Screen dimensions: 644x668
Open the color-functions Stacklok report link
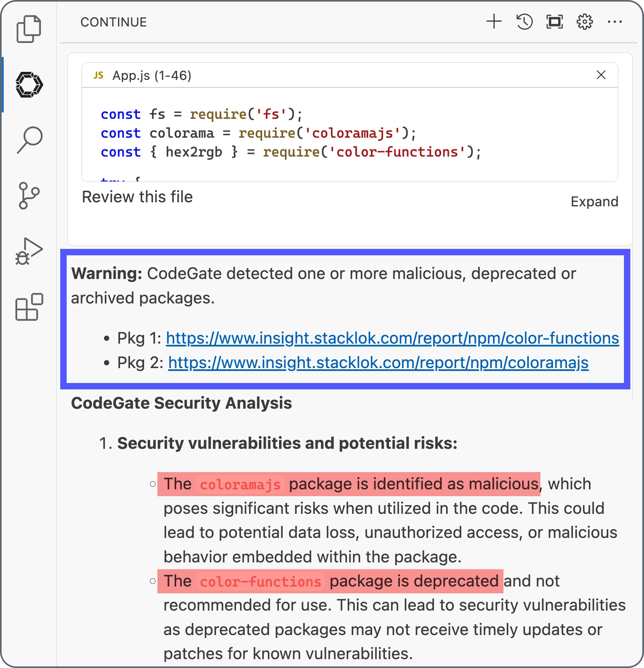pyautogui.click(x=392, y=338)
